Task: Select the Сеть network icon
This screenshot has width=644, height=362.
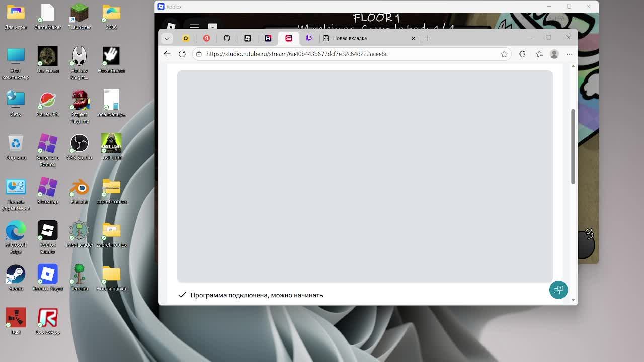Action: (16, 104)
